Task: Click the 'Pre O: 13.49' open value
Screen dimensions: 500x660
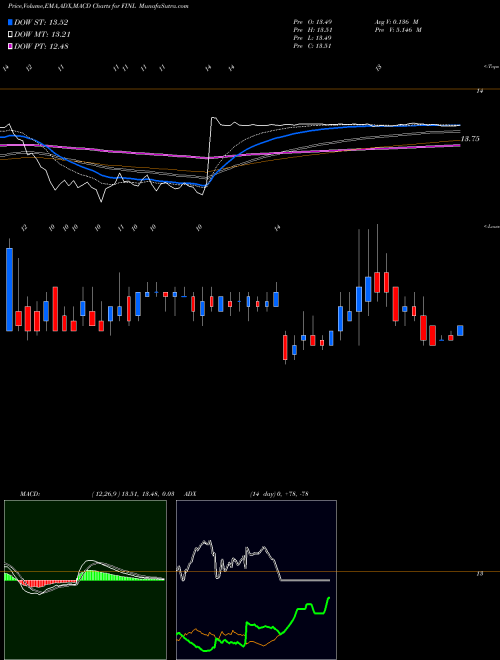Action: pyautogui.click(x=313, y=22)
